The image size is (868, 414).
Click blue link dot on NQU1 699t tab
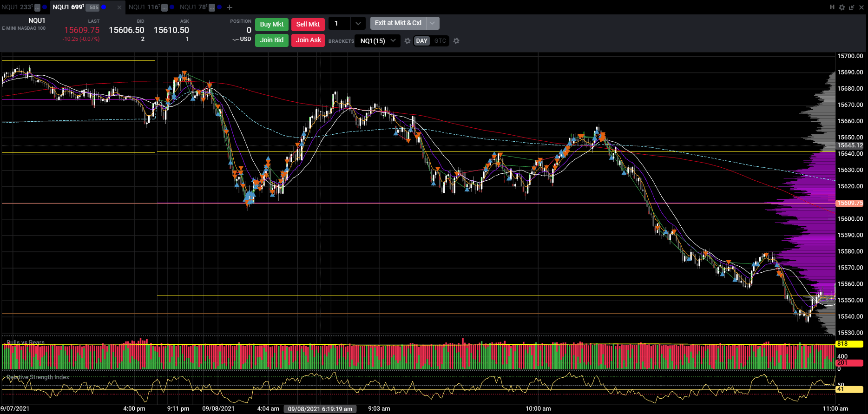(104, 7)
